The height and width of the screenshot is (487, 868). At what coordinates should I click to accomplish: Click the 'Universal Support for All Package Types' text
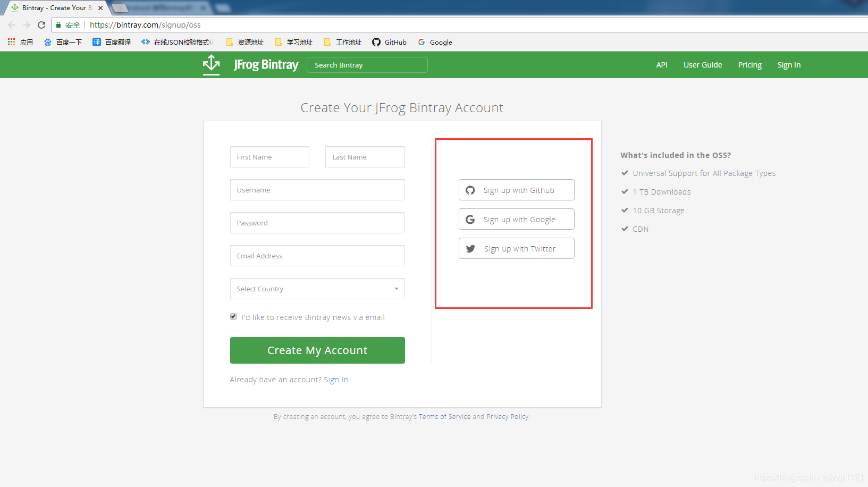[704, 173]
